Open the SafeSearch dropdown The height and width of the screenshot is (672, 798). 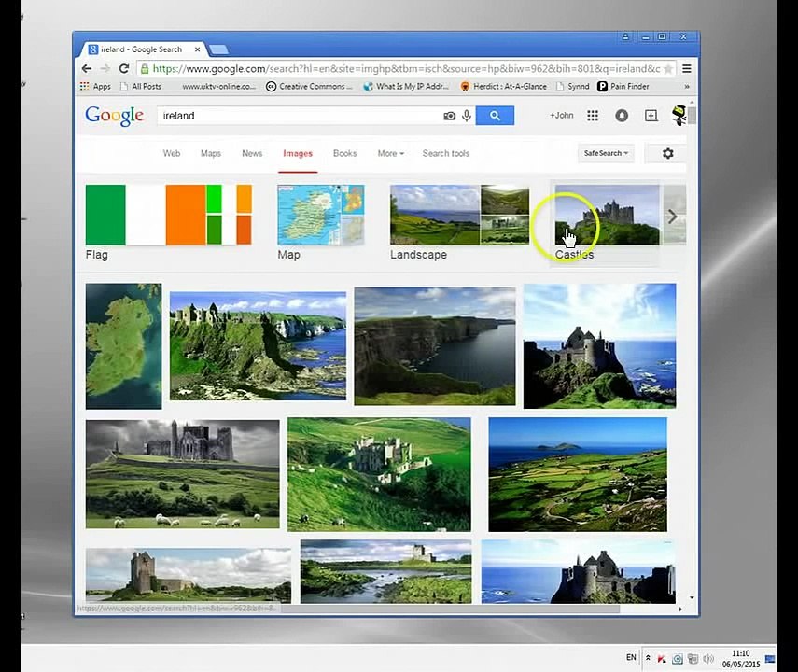[606, 153]
